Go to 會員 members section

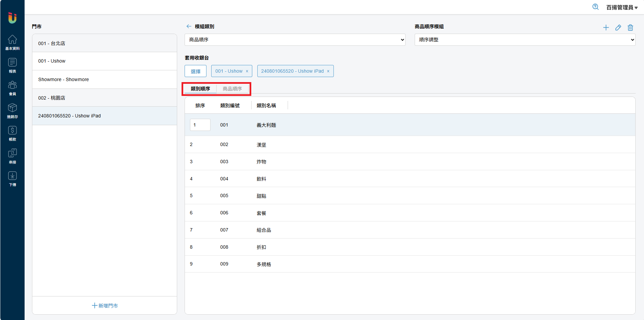(x=12, y=88)
